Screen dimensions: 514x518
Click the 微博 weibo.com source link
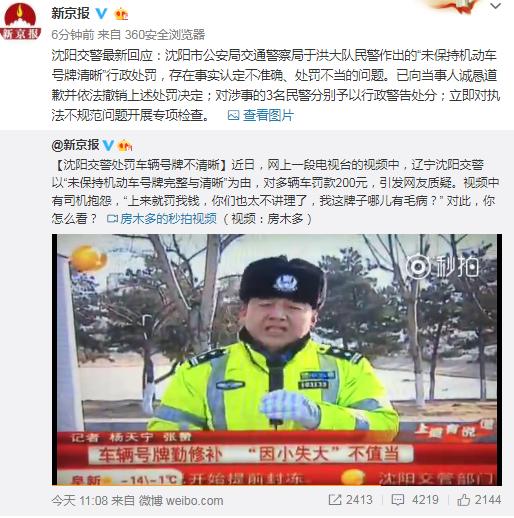[x=181, y=500]
